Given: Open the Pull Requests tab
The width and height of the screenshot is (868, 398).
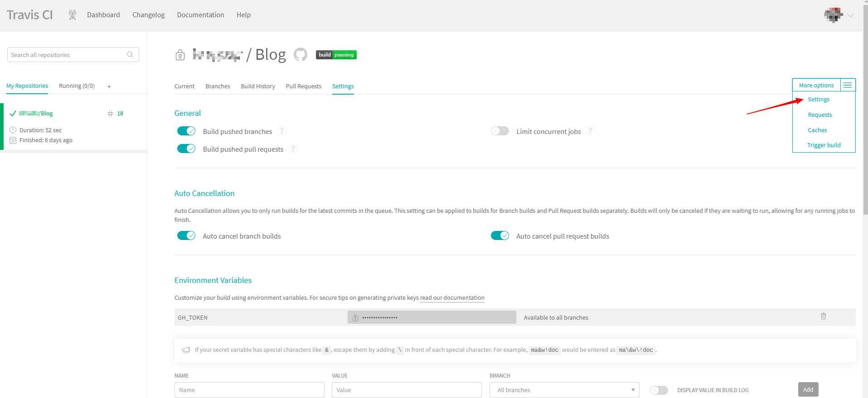Looking at the screenshot, I should [303, 86].
